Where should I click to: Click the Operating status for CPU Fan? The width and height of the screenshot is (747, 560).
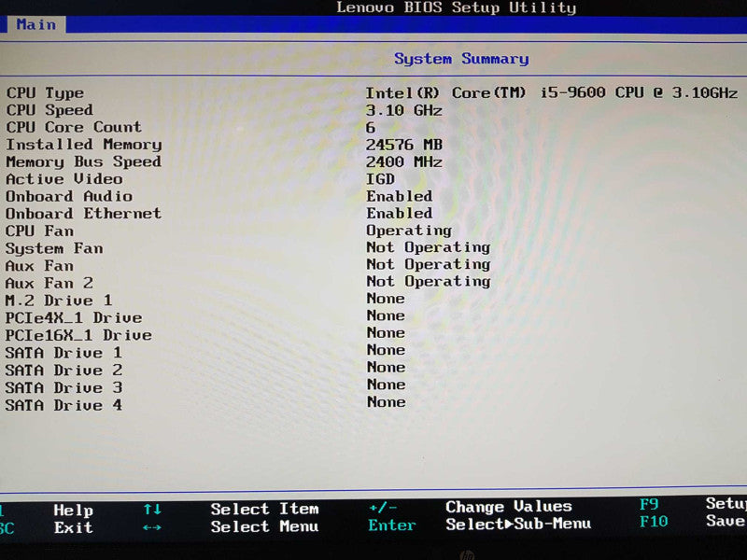(409, 231)
